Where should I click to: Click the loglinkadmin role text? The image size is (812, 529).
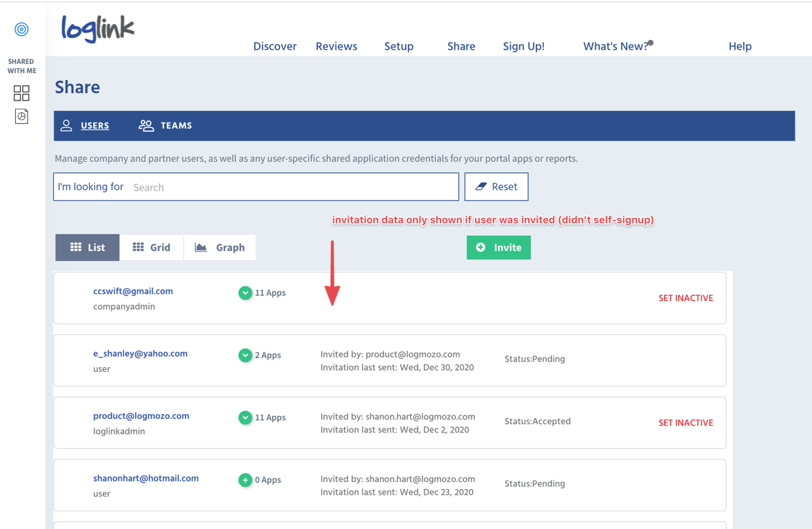tap(119, 431)
